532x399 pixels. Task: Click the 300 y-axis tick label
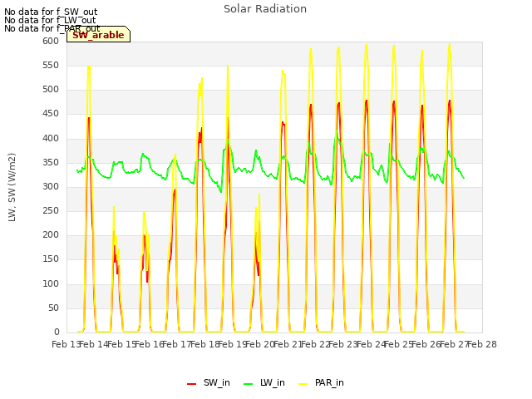coord(51,186)
